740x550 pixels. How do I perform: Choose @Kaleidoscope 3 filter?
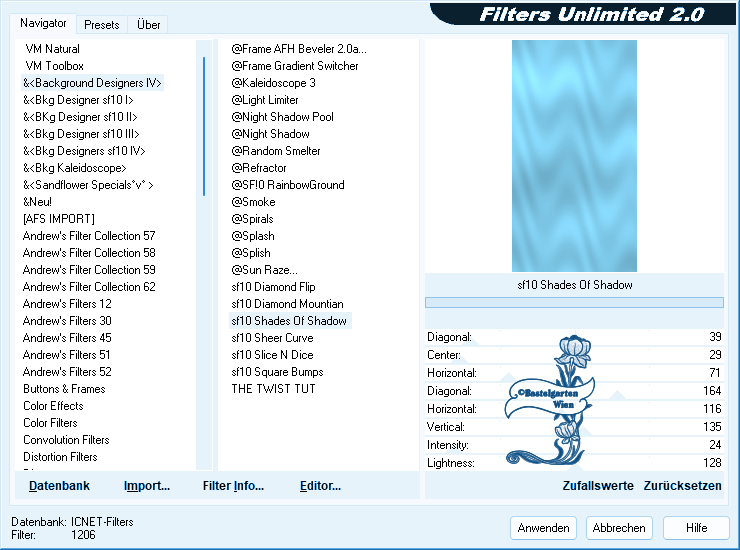273,83
